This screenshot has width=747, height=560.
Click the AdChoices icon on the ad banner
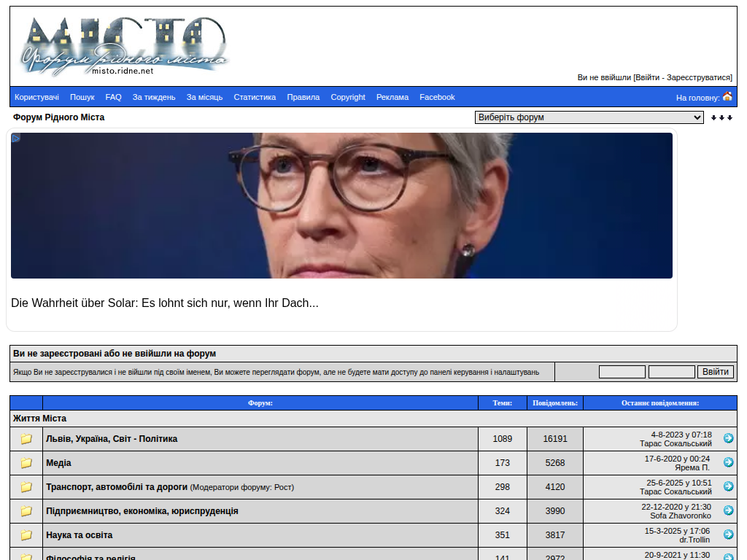[16, 138]
